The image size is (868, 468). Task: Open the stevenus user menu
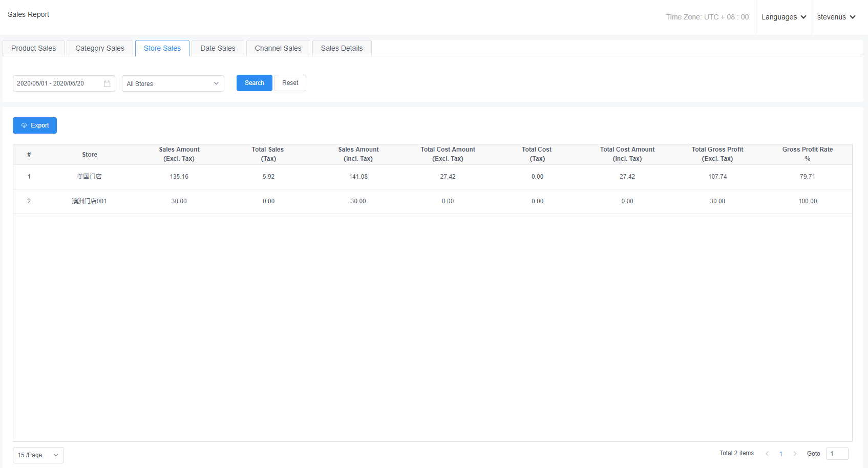click(x=836, y=17)
